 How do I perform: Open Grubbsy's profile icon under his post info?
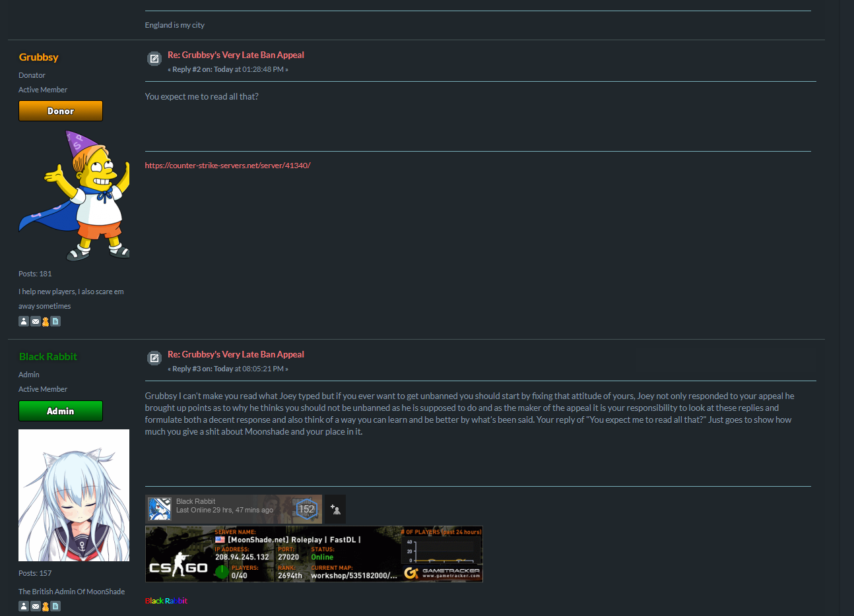coord(24,321)
